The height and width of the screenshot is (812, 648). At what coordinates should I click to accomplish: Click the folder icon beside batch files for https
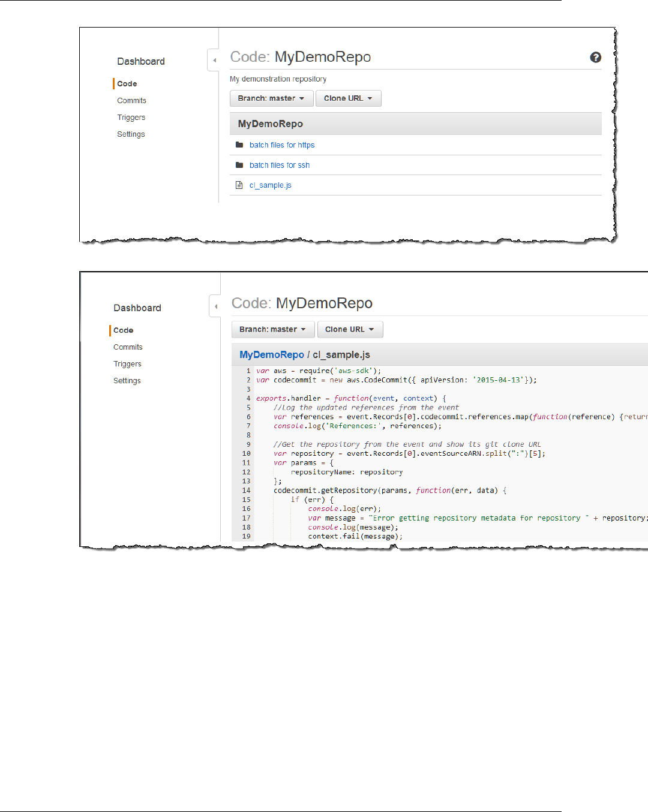[239, 145]
